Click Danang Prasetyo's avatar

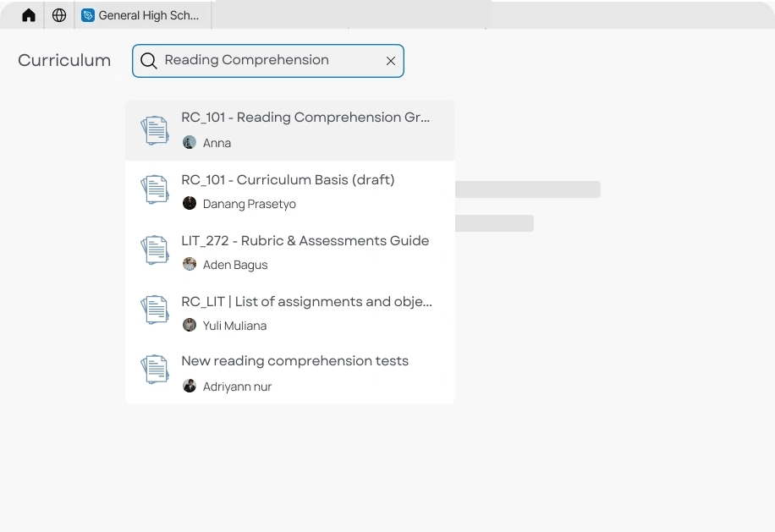tap(190, 203)
